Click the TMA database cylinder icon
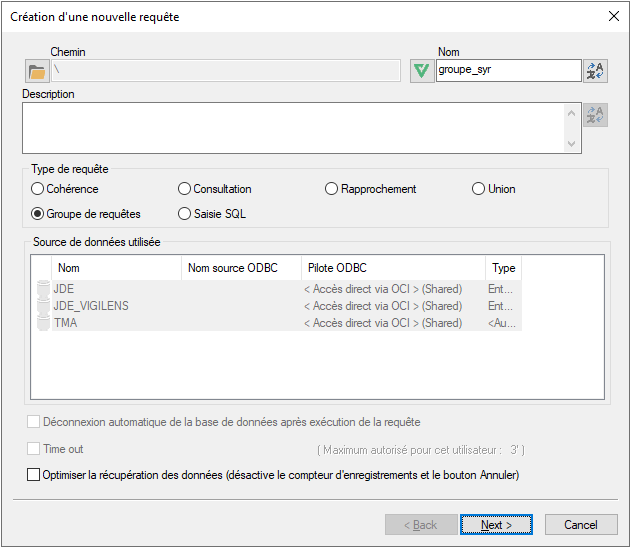Image resolution: width=631 pixels, height=548 pixels. coord(43,323)
